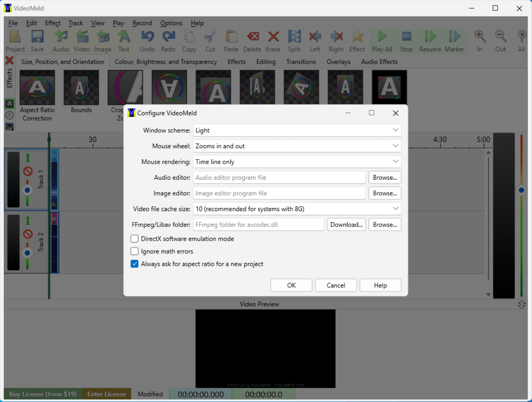Image resolution: width=532 pixels, height=402 pixels.
Task: Toggle mute on Track 1
Action: pyautogui.click(x=28, y=171)
